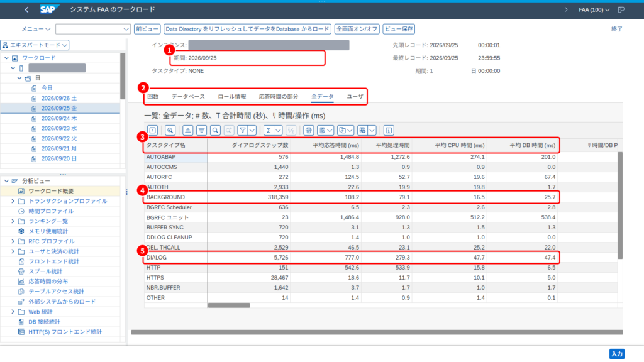Apply the funnel filter to the table
The height and width of the screenshot is (362, 644).
[x=243, y=131]
